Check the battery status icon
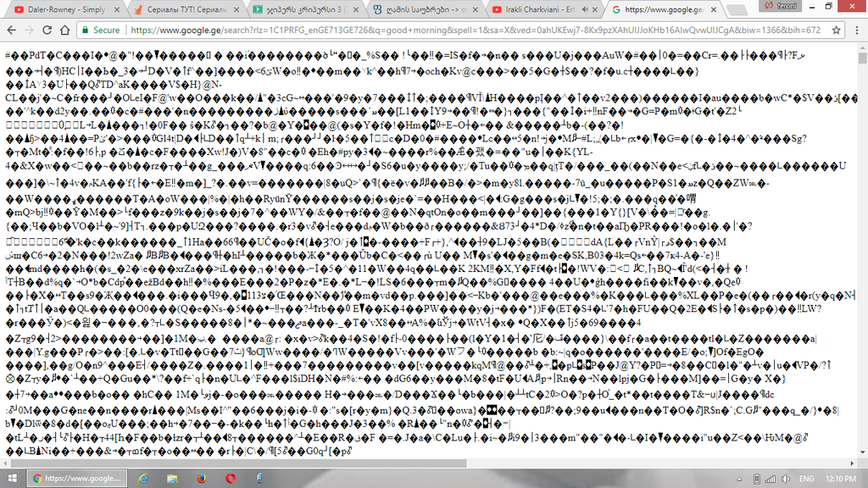 756,479
